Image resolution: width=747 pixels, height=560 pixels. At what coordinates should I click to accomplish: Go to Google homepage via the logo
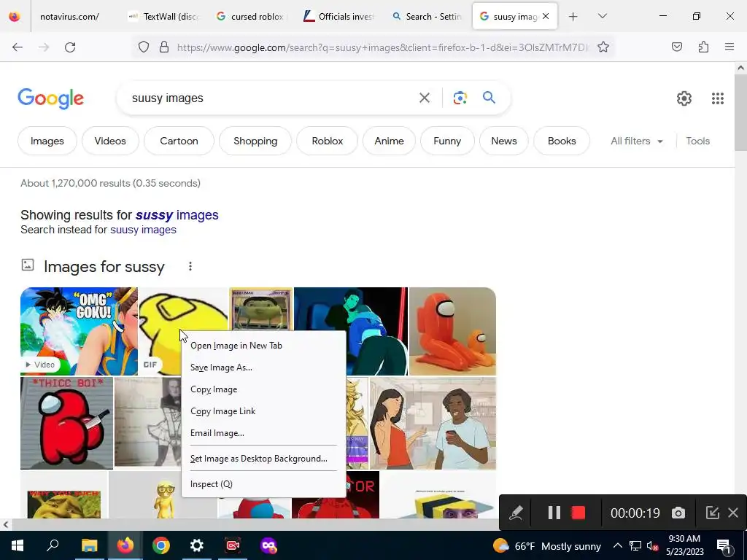click(x=50, y=98)
